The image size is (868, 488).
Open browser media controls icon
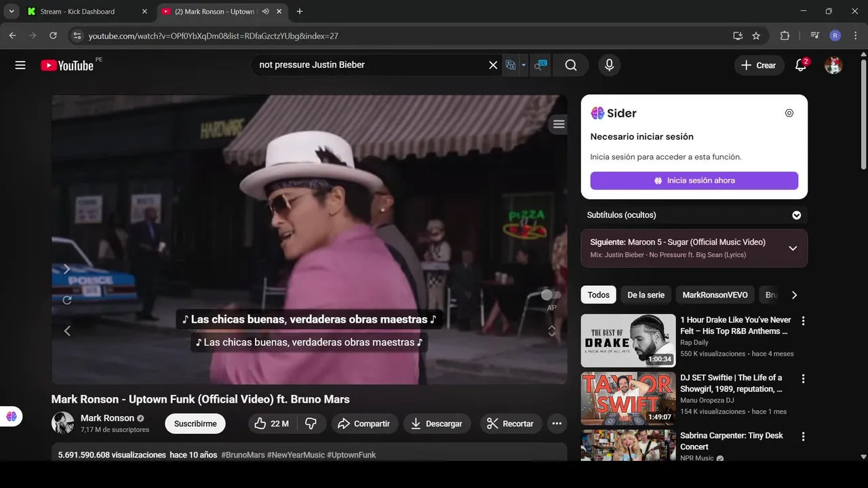point(815,36)
